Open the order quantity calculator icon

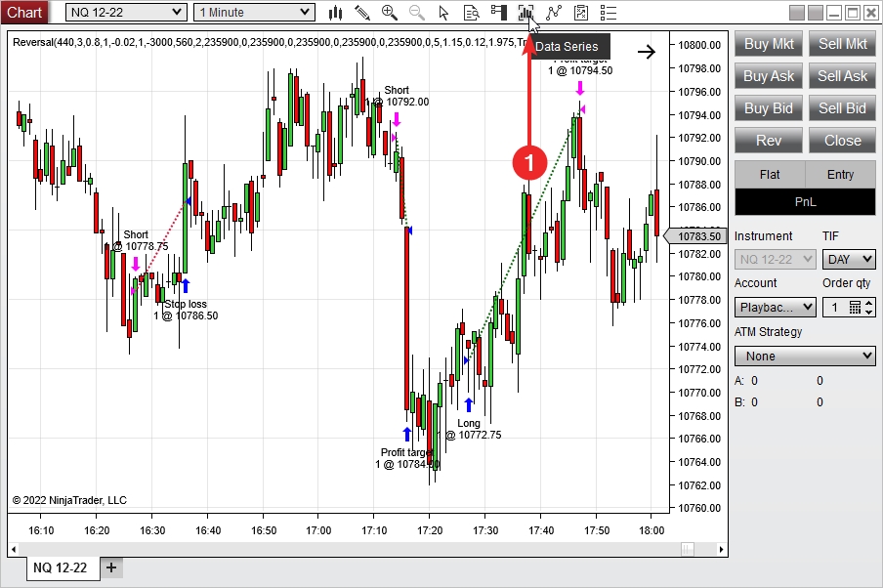(856, 308)
